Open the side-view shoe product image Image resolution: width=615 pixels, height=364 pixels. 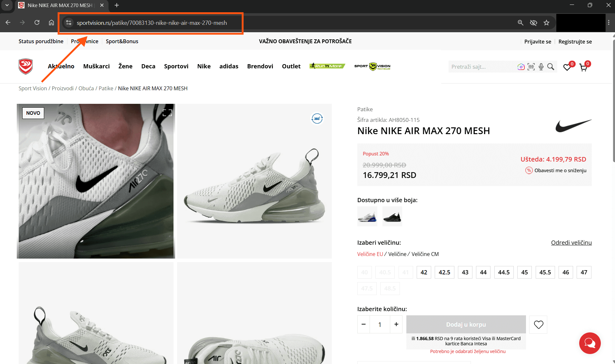pyautogui.click(x=254, y=181)
